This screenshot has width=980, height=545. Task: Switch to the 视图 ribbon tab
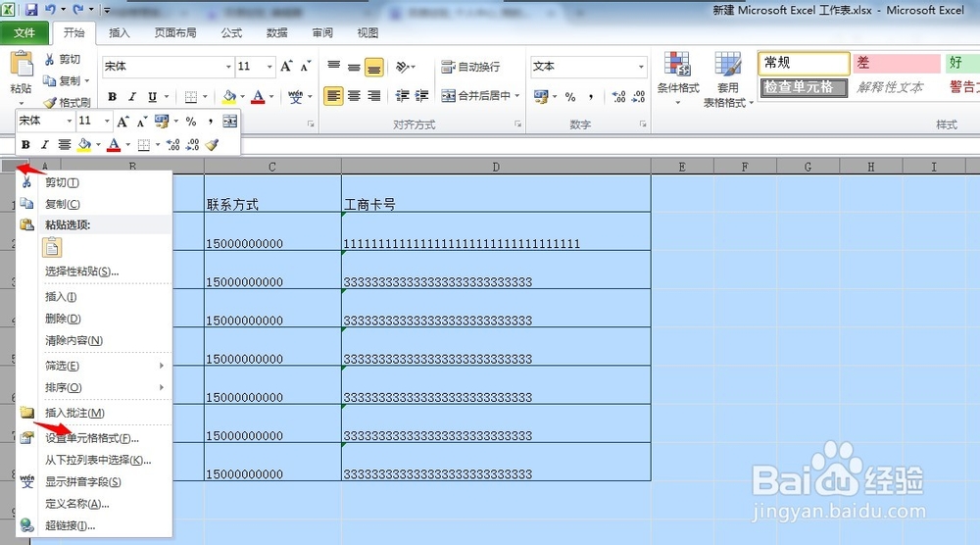click(367, 32)
